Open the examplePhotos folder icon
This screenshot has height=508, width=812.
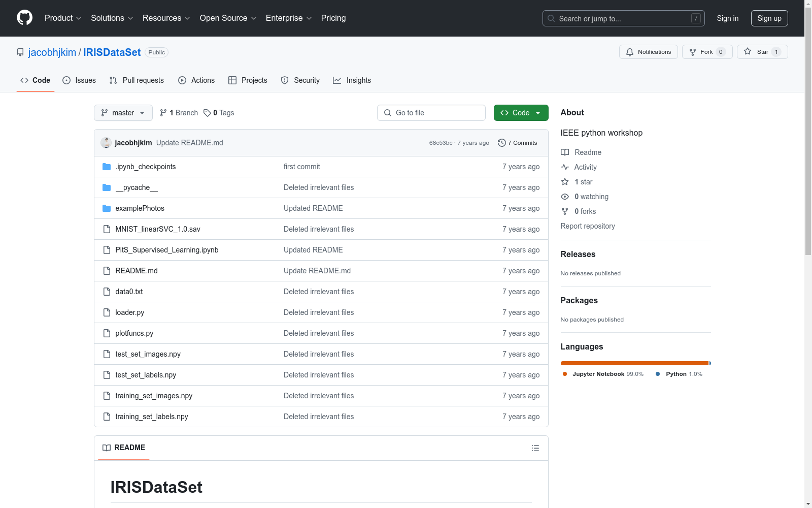coord(107,208)
